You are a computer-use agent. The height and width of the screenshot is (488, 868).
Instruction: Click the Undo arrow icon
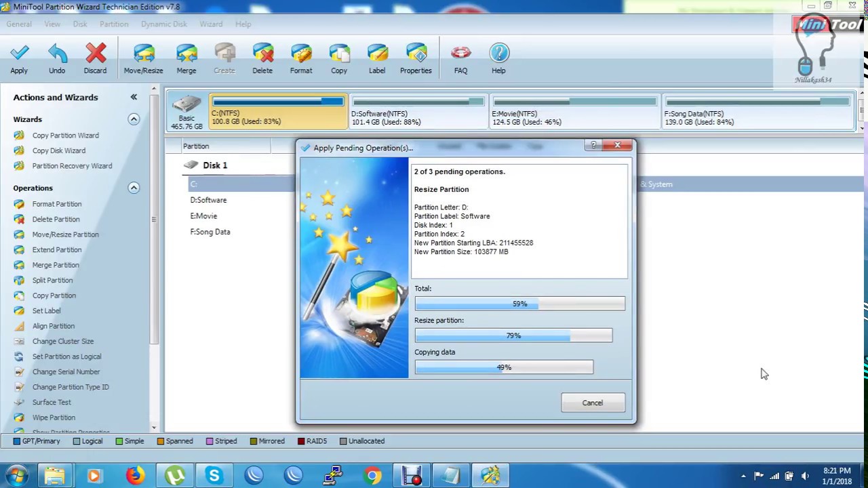(x=57, y=54)
